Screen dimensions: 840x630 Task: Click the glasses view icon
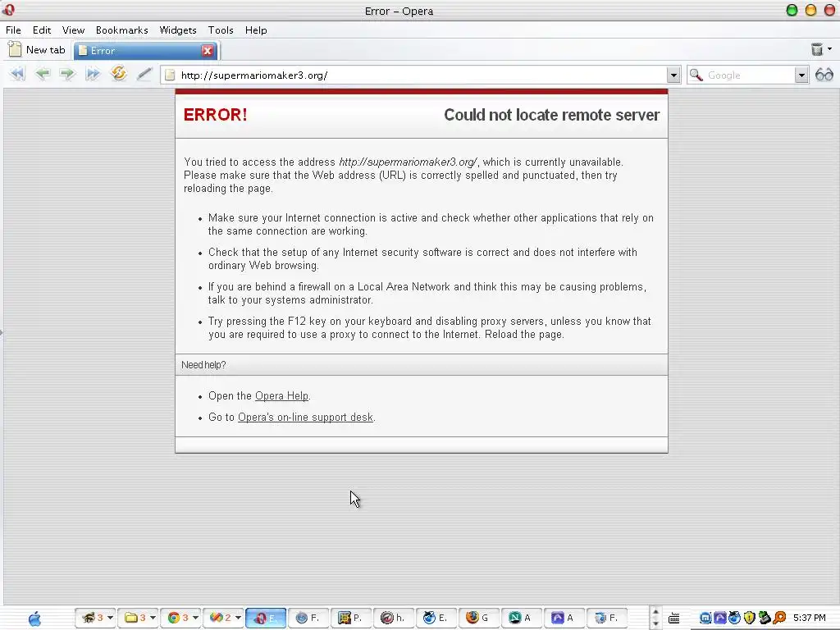(x=824, y=75)
